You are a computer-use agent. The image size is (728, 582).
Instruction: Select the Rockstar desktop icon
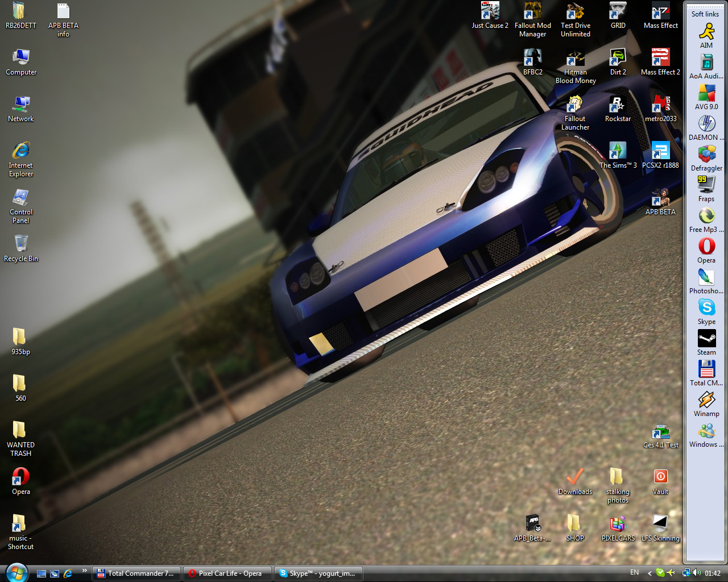pyautogui.click(x=618, y=109)
